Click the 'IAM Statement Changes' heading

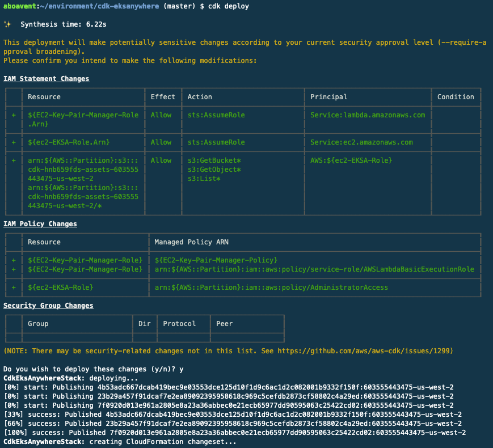pyautogui.click(x=46, y=79)
